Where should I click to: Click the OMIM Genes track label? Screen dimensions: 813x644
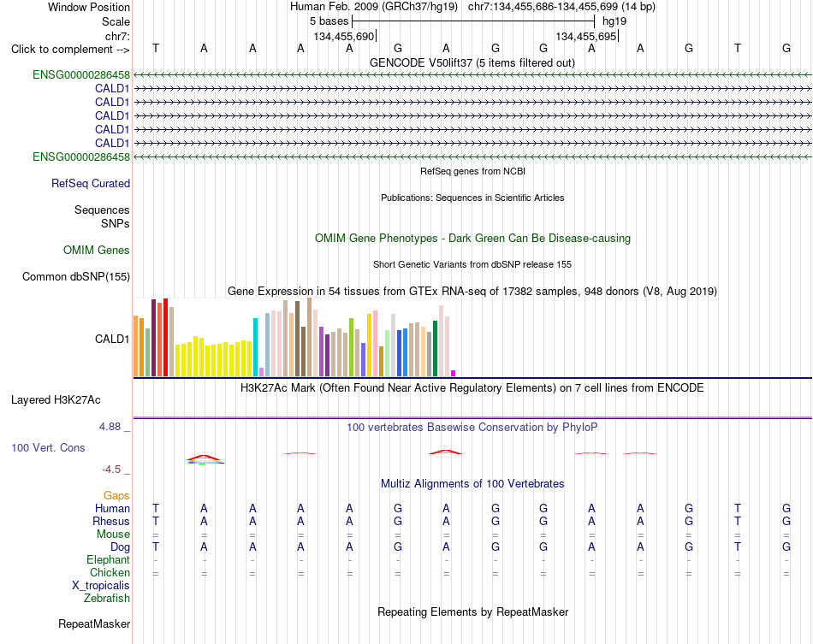[97, 251]
